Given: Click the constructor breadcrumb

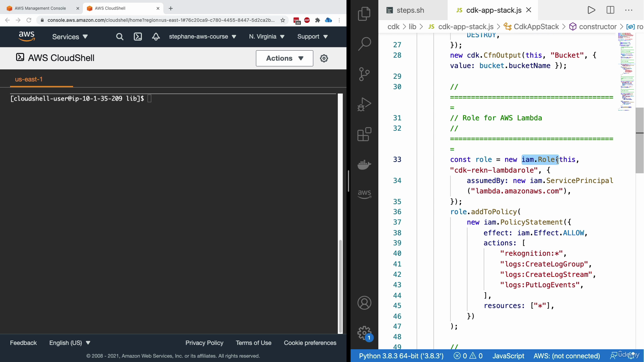Looking at the screenshot, I should point(593,27).
